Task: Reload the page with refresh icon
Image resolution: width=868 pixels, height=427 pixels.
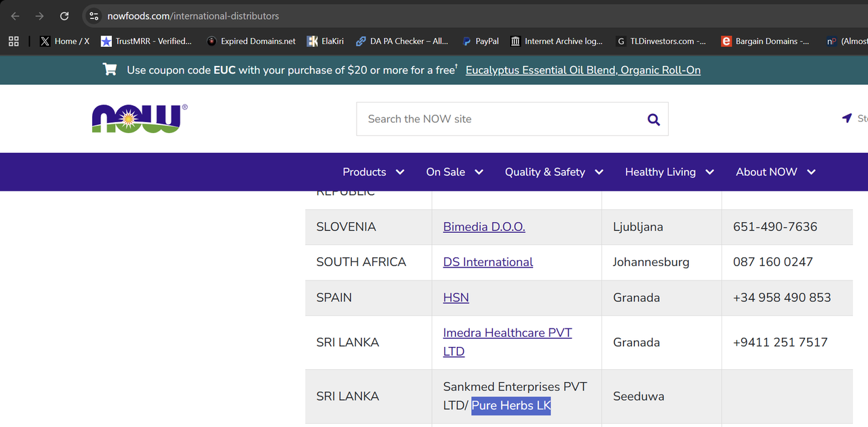Action: 64,16
